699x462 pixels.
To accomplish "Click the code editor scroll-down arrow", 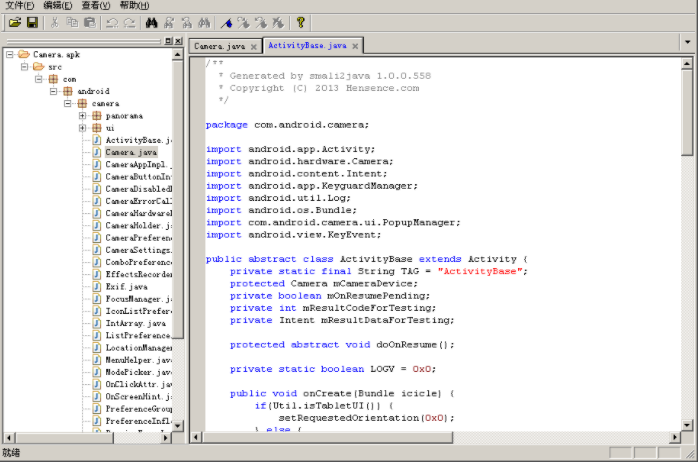I will tap(687, 425).
